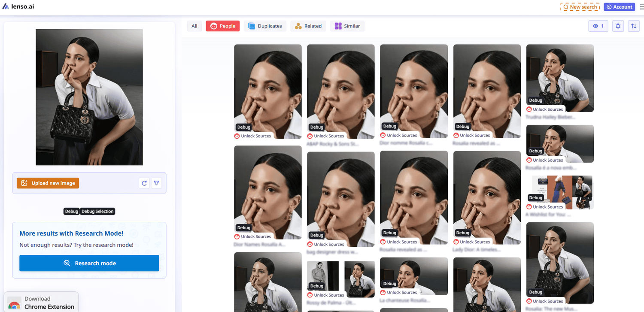Unlock Sources for the A$AP Rocky result
Image resolution: width=644 pixels, height=312 pixels.
coord(325,136)
